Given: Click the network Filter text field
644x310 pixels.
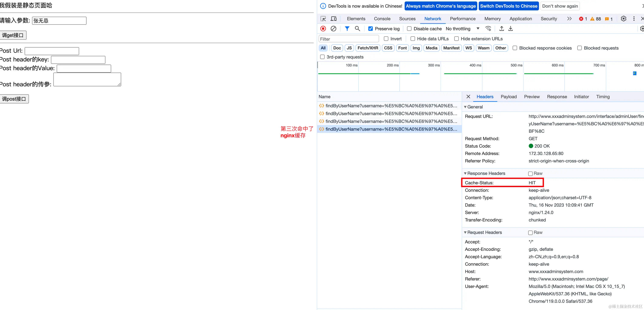Looking at the screenshot, I should tap(348, 39).
